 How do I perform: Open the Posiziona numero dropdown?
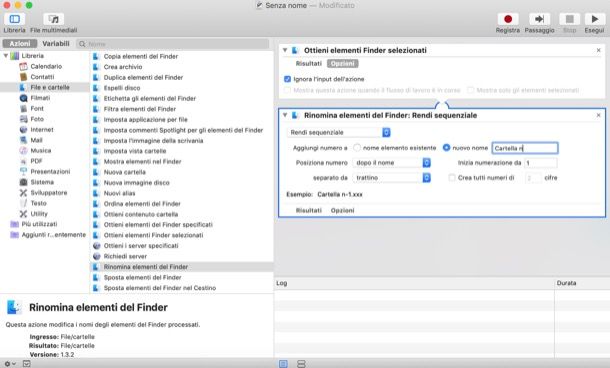point(391,163)
